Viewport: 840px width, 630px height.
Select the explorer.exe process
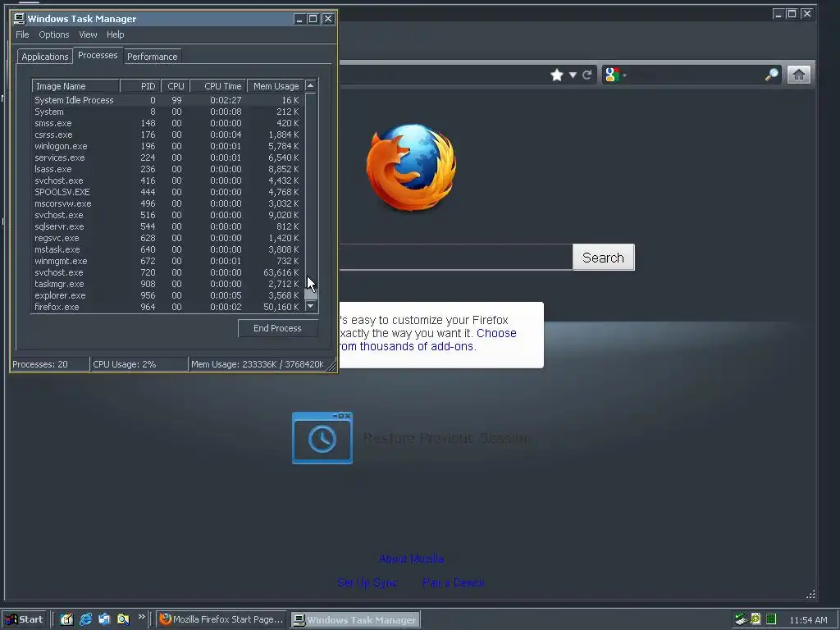pos(167,295)
